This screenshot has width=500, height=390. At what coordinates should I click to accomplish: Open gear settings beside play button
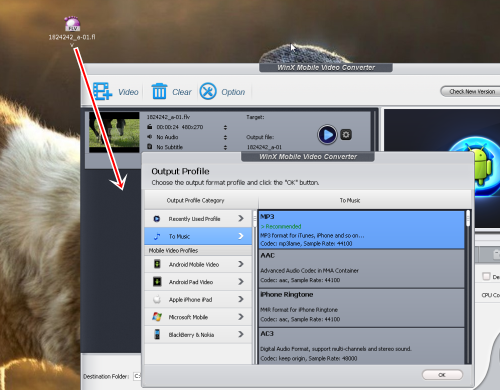(x=346, y=135)
